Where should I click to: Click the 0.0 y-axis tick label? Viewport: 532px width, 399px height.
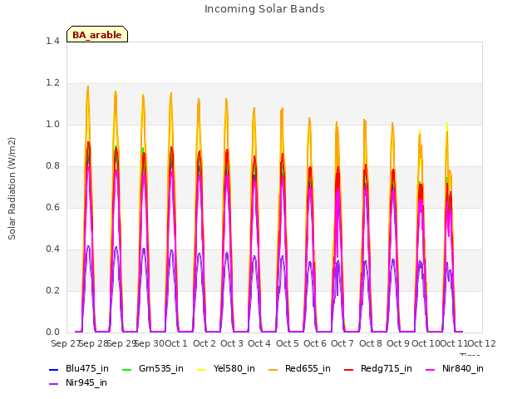pos(52,332)
